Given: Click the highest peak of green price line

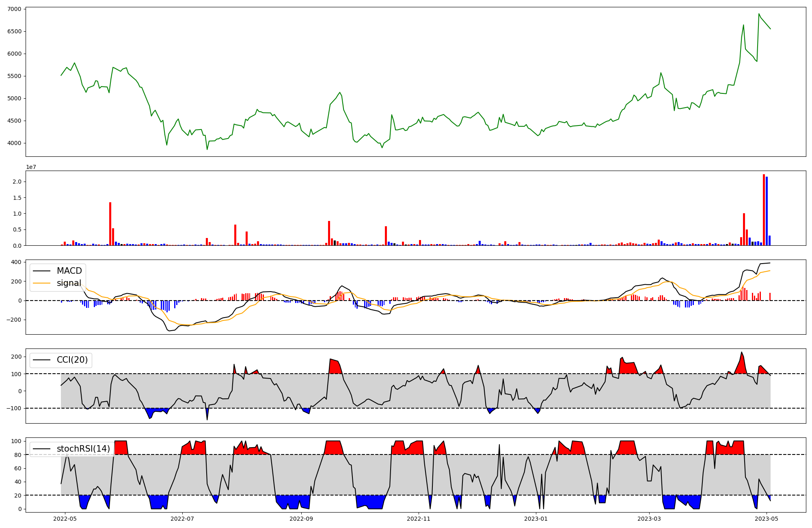Looking at the screenshot, I should pyautogui.click(x=759, y=14).
